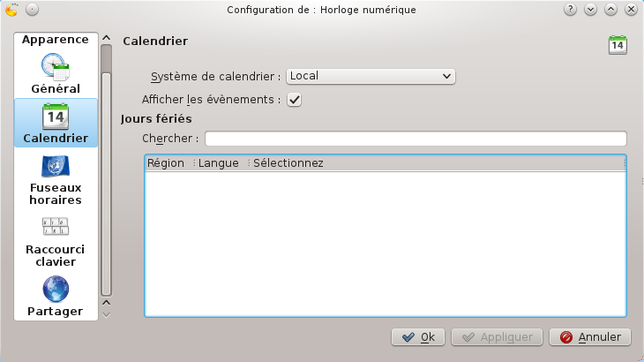Select the Apparence entry in the sidebar
Screen dimensions: 644x362
point(56,40)
